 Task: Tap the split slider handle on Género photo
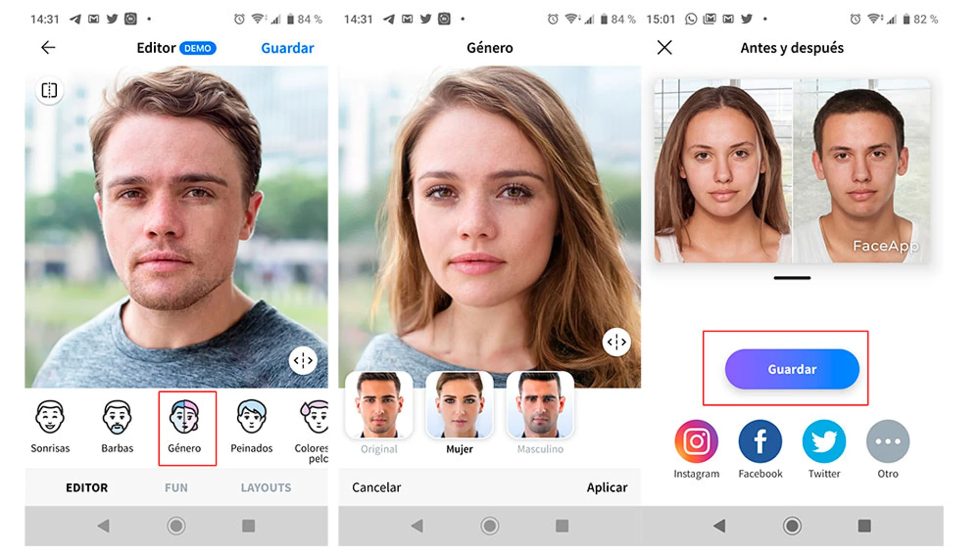coord(616,342)
